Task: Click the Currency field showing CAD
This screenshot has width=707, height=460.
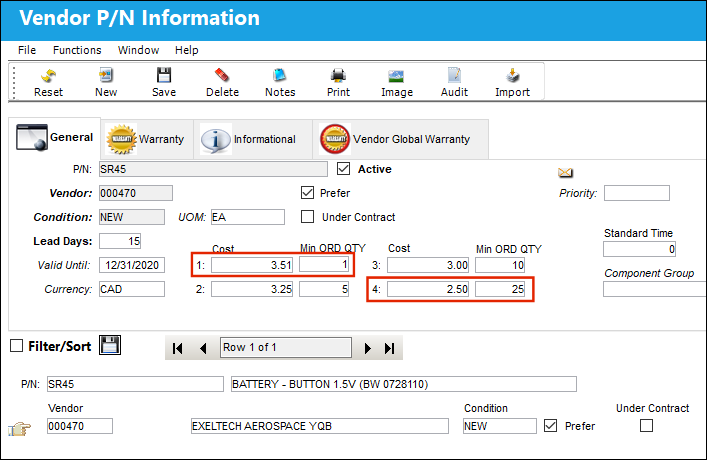Action: coord(132,289)
